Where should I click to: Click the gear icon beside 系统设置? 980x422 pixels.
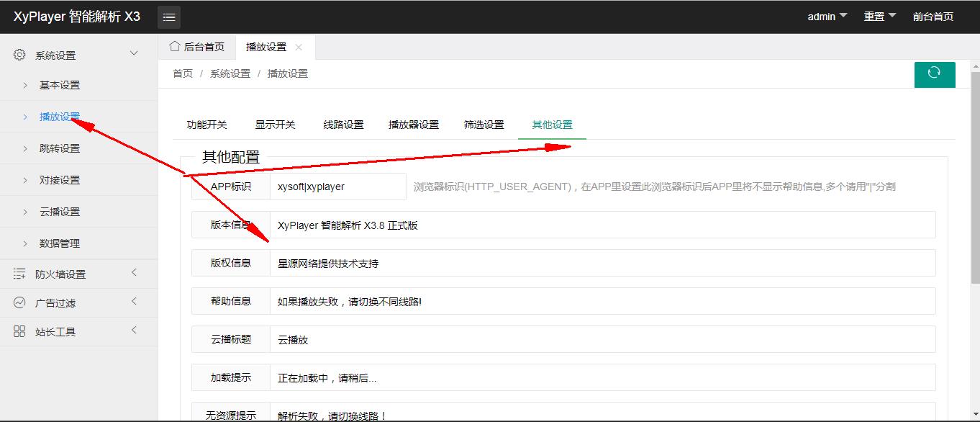click(20, 55)
